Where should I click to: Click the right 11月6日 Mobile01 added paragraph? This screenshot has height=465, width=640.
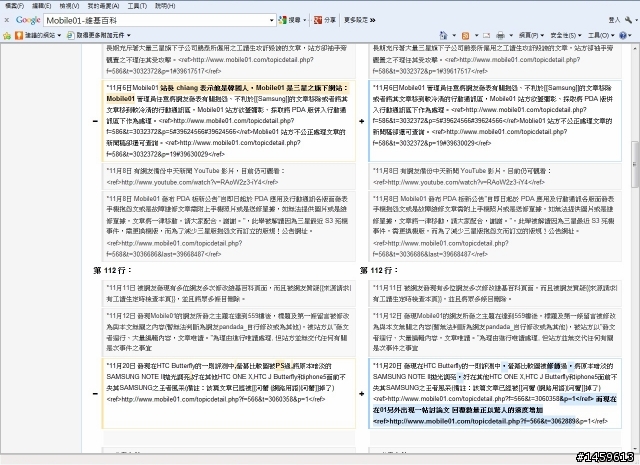pyautogui.click(x=495, y=121)
